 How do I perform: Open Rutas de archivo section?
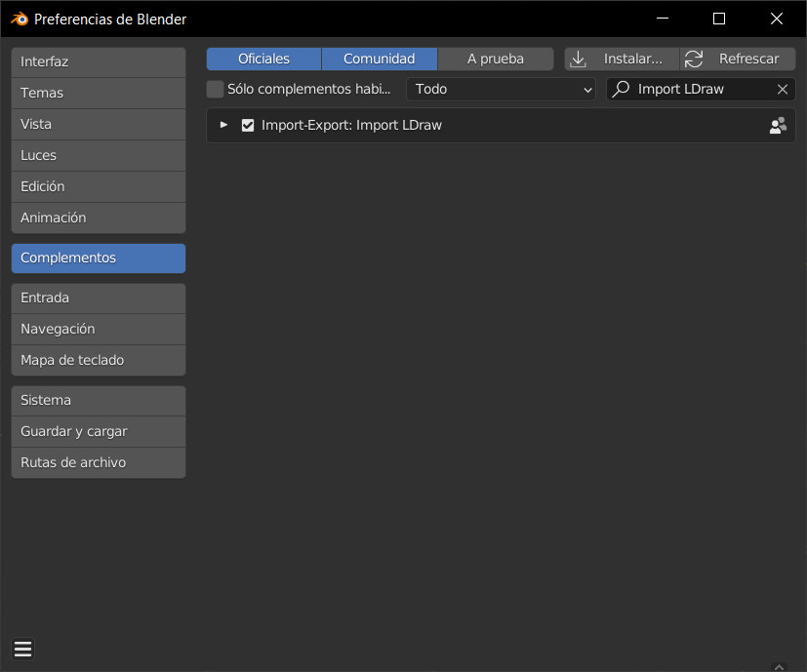coord(99,463)
